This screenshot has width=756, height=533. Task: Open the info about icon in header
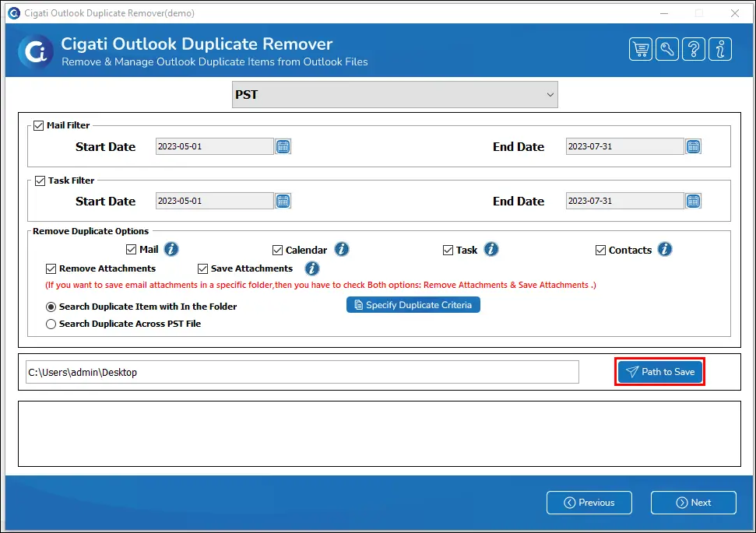(720, 49)
